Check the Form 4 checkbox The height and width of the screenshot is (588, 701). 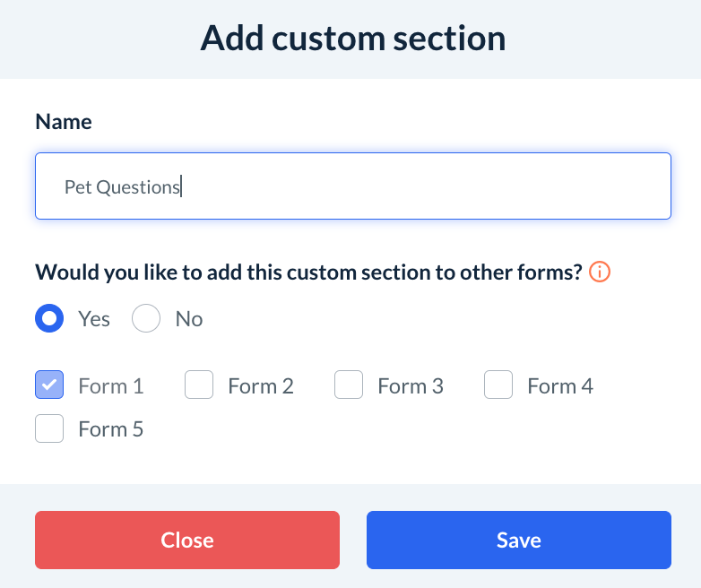(x=498, y=386)
